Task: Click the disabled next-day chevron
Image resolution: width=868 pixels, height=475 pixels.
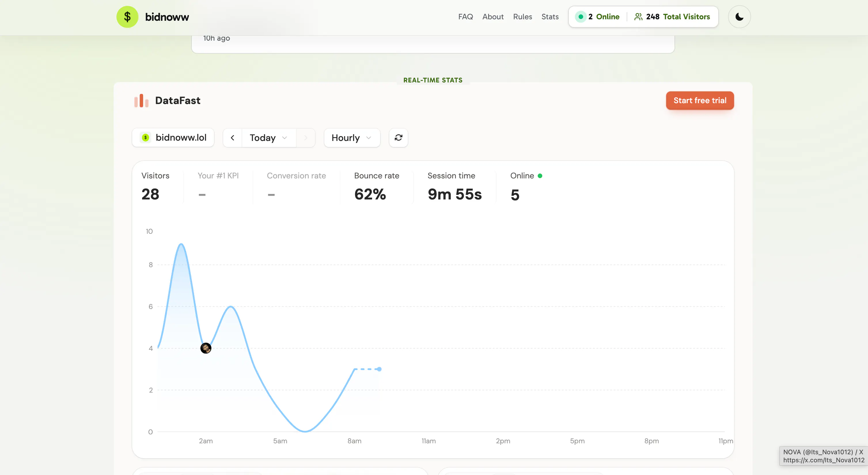Action: point(305,137)
